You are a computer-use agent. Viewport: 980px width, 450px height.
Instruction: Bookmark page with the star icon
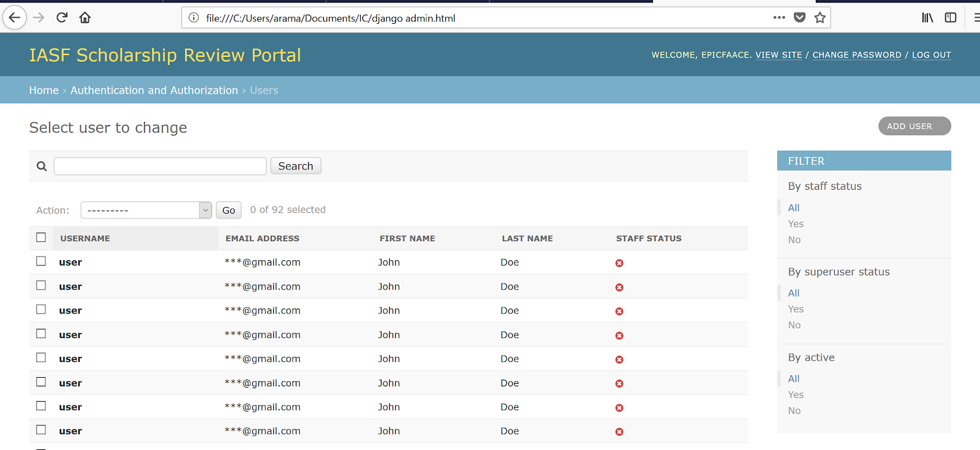click(x=820, y=18)
